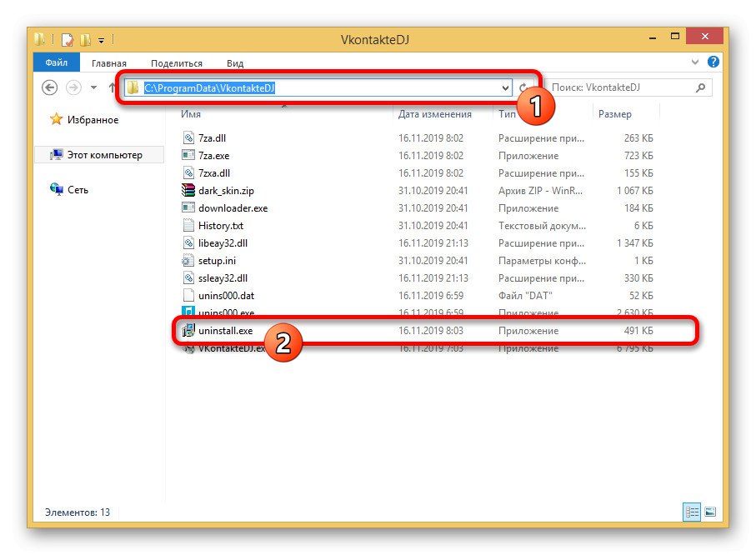Expand the address bar history dropdown
Screen dimensions: 756x555
tap(505, 88)
